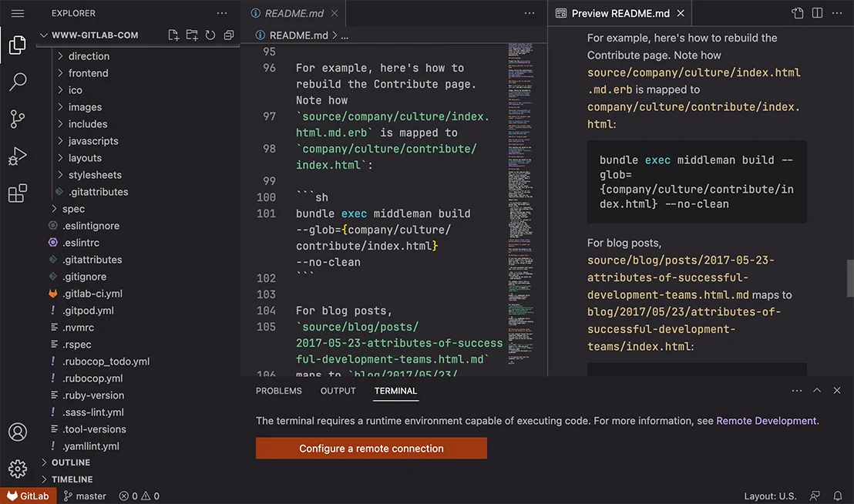The height and width of the screenshot is (504, 854).
Task: Follow the Remote Development link
Action: pos(766,421)
